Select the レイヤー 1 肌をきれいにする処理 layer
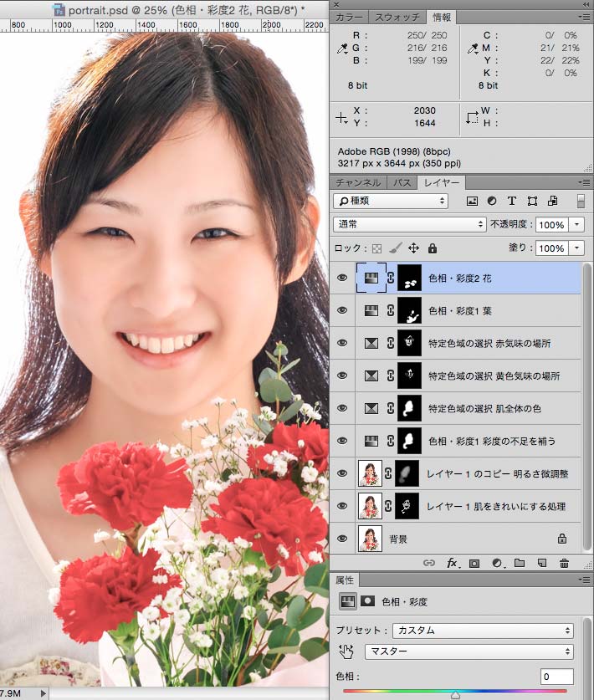This screenshot has width=594, height=700. click(x=498, y=506)
